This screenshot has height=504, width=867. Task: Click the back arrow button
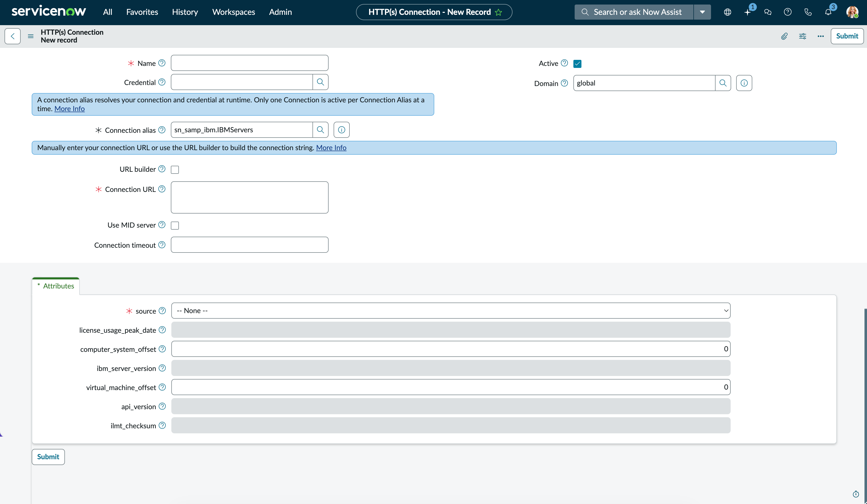pyautogui.click(x=13, y=36)
